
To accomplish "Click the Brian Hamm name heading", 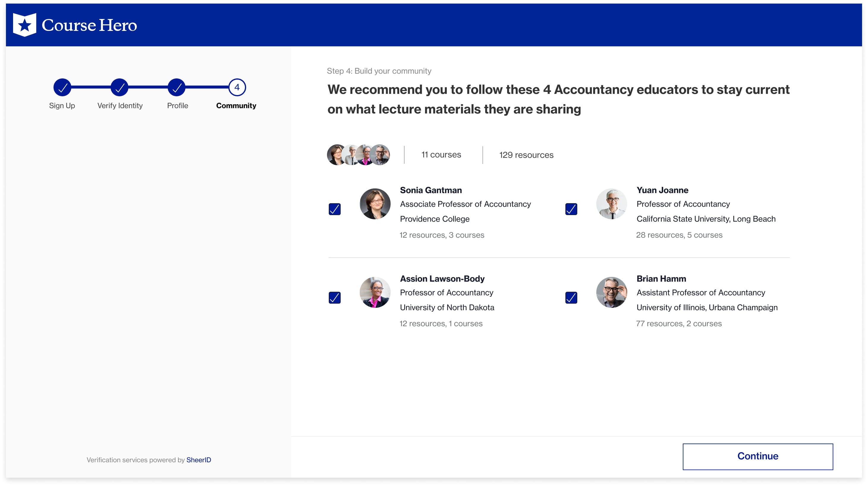I will (x=661, y=279).
